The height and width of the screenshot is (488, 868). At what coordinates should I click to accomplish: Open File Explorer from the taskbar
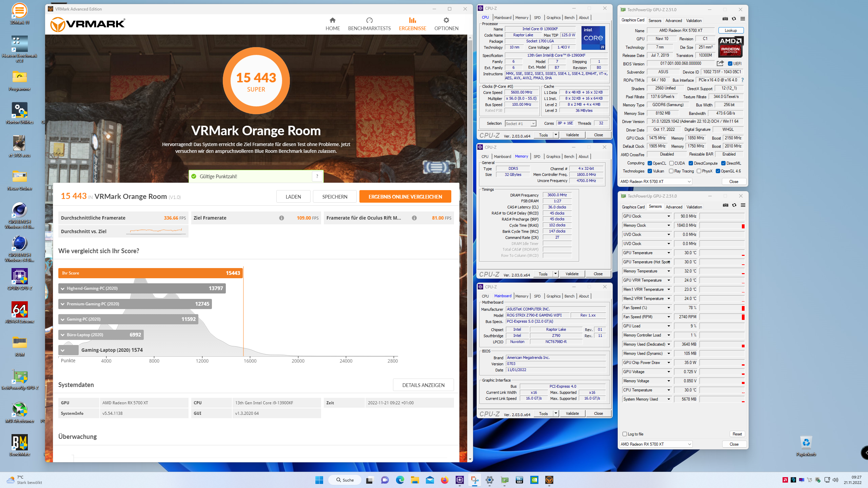(x=415, y=480)
